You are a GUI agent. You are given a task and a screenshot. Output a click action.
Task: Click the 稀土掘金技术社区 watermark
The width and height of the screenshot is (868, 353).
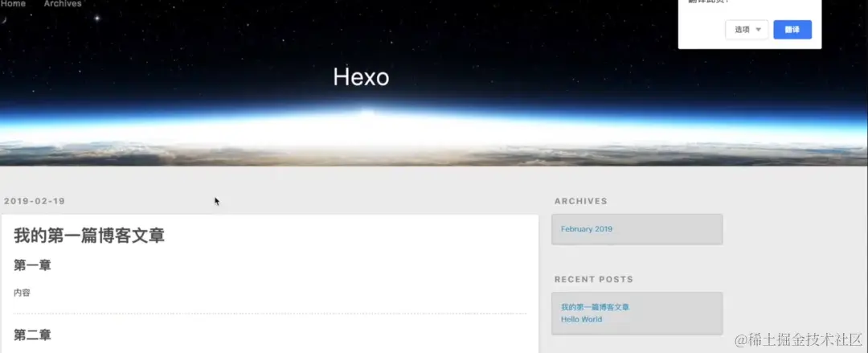800,339
